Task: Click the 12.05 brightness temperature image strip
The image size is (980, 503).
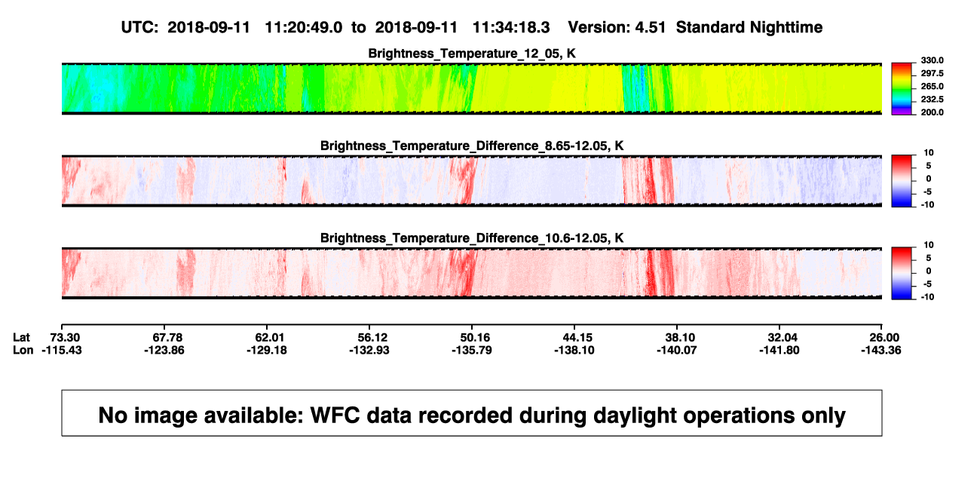Action: (472, 88)
